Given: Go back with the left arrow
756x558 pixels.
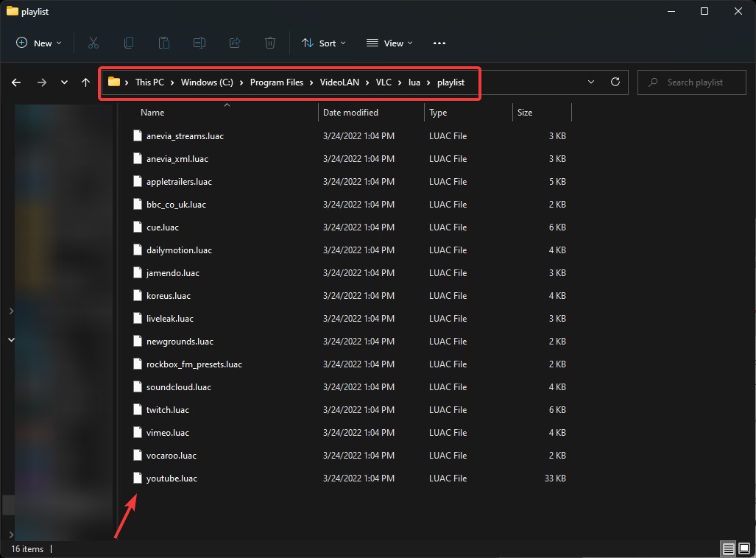Looking at the screenshot, I should click(16, 82).
